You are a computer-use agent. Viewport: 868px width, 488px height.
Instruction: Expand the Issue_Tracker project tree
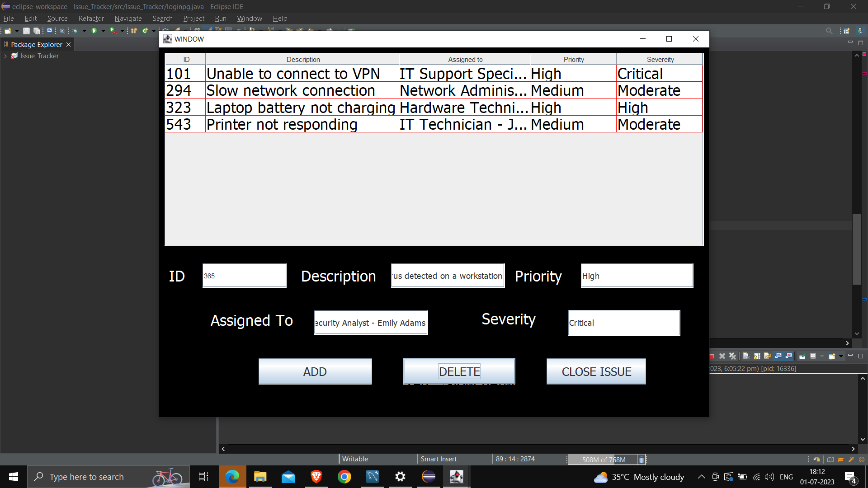(x=5, y=56)
